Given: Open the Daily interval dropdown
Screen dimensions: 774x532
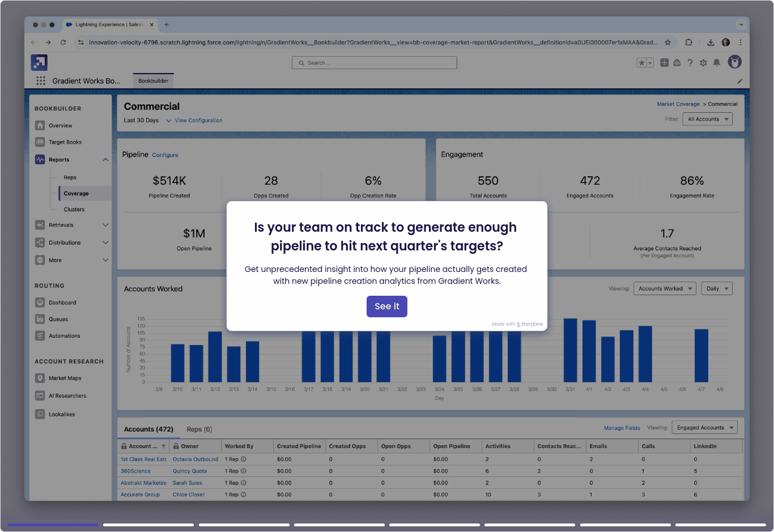Looking at the screenshot, I should point(717,289).
